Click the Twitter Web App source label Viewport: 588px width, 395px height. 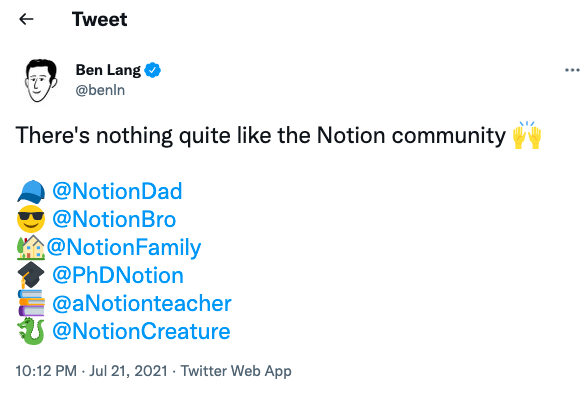point(236,371)
